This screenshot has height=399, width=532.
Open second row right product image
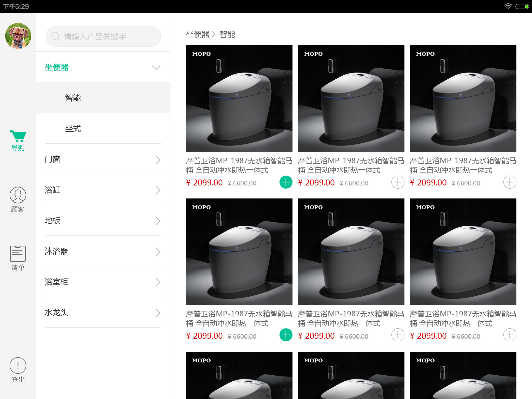point(463,252)
